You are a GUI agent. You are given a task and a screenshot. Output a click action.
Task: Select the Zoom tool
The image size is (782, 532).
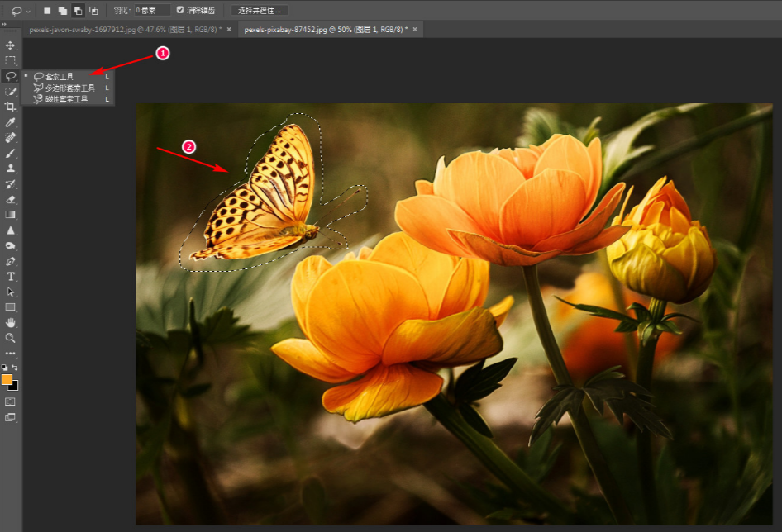click(x=10, y=338)
